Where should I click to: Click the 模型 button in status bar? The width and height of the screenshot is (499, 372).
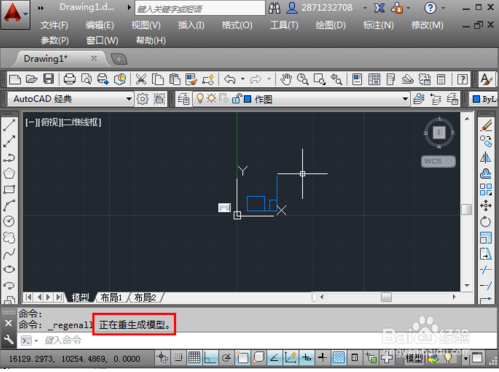414,358
